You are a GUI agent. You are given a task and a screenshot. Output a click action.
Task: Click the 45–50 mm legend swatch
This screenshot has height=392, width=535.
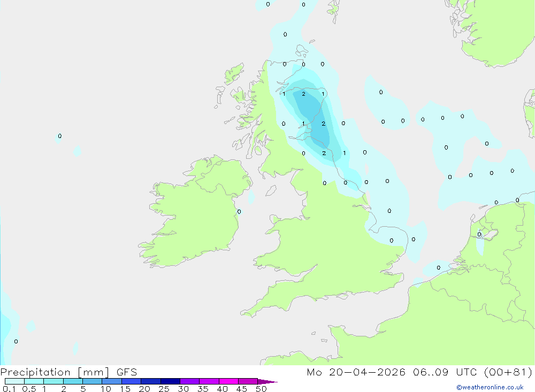(x=248, y=381)
